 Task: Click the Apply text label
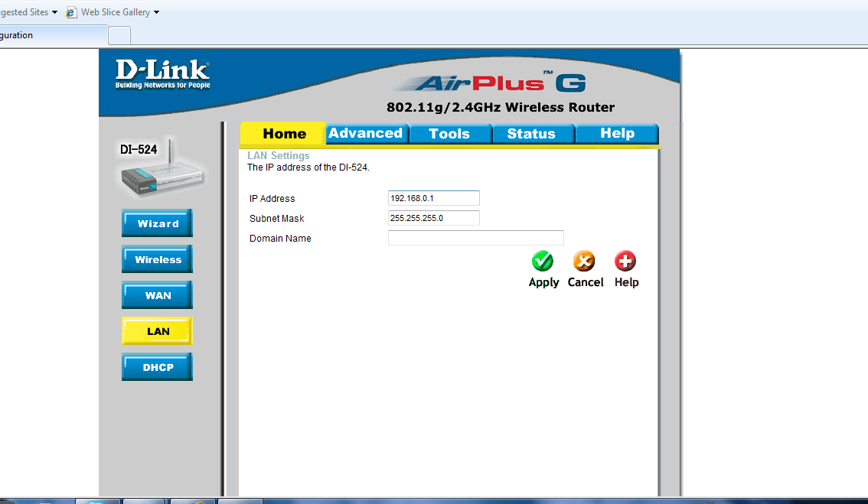(x=543, y=282)
